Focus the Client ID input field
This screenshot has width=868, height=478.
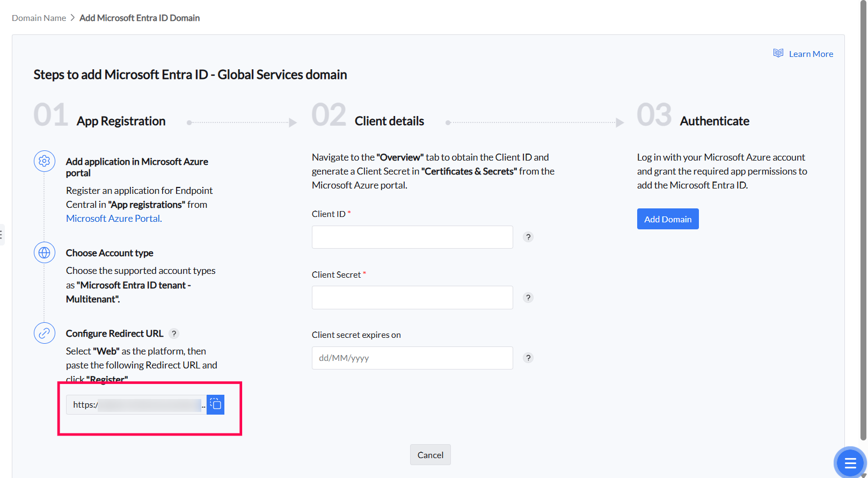coord(412,237)
